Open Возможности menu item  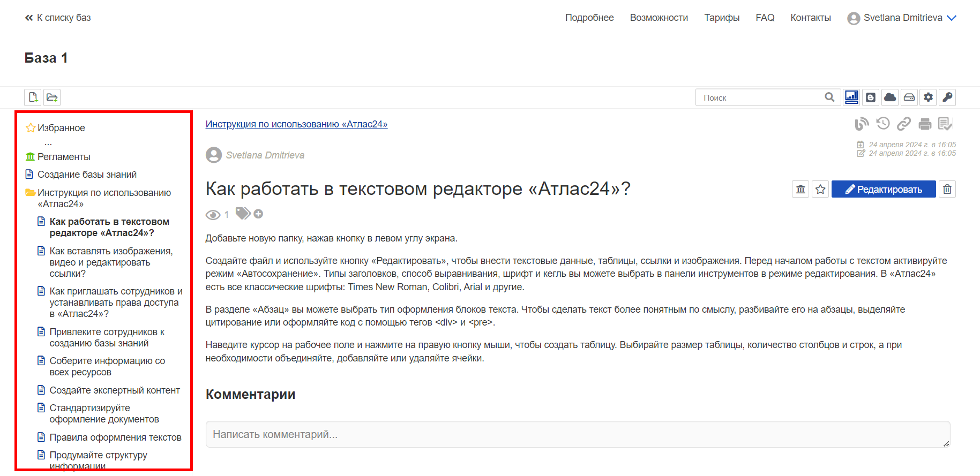click(659, 18)
